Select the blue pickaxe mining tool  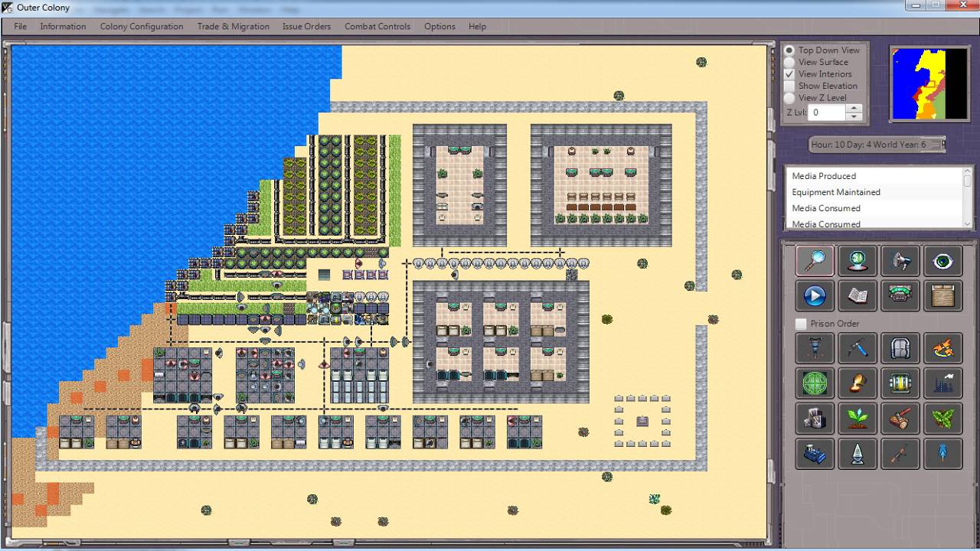[857, 348]
